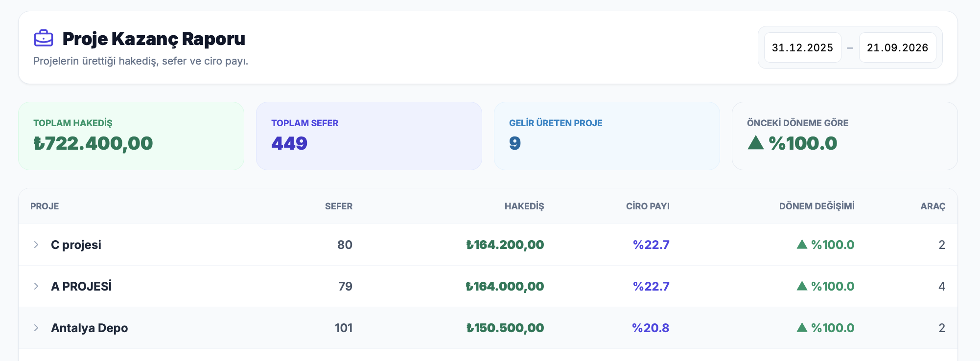Click the 449 total sefer value
Viewport: 980px width, 361px height.
click(289, 143)
